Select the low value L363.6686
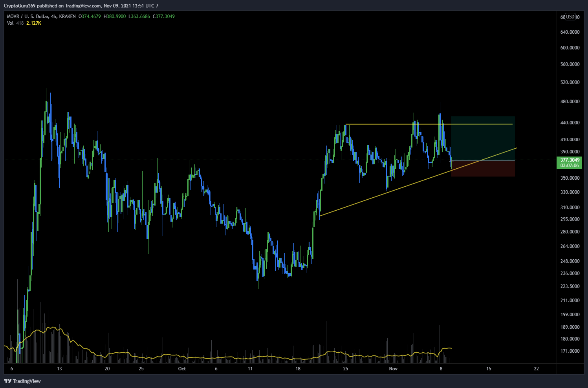The image size is (588, 388). tap(139, 16)
